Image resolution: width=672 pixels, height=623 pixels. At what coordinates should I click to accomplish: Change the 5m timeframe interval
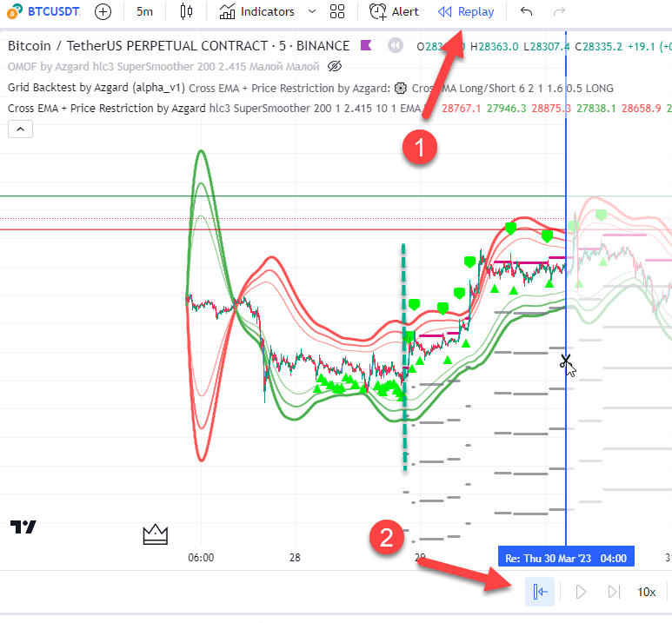click(144, 11)
